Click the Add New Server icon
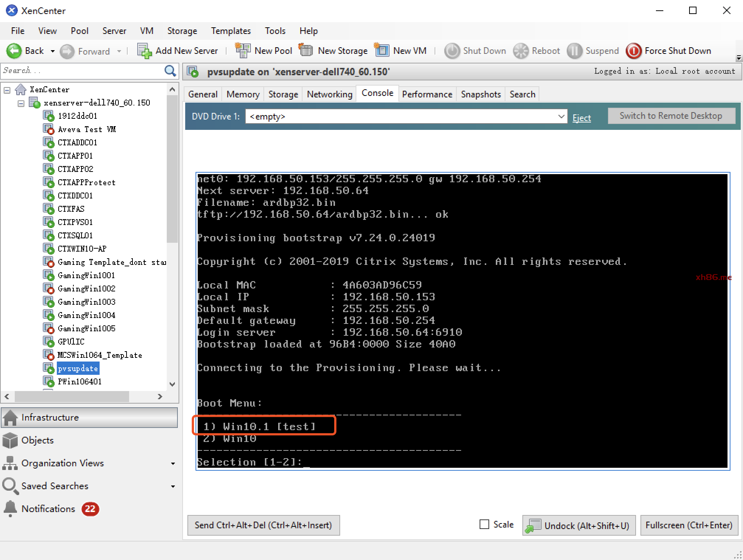 pos(144,51)
